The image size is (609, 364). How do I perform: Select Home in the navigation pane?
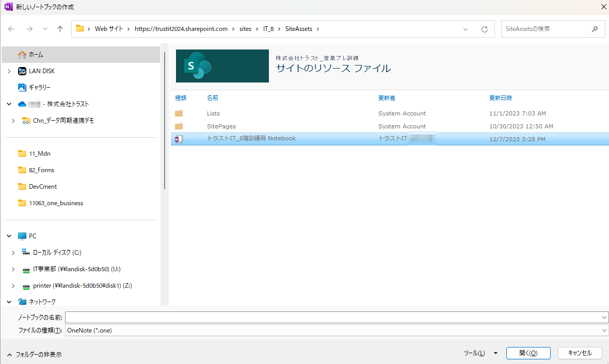point(36,54)
